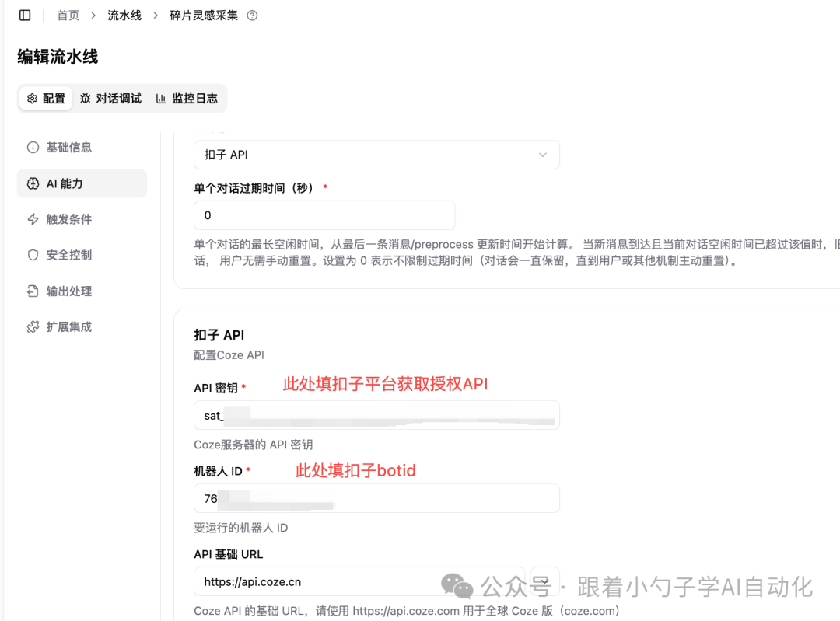Image resolution: width=840 pixels, height=621 pixels.
Task: Click the brain icon beside AI 能力
Action: pyautogui.click(x=33, y=183)
